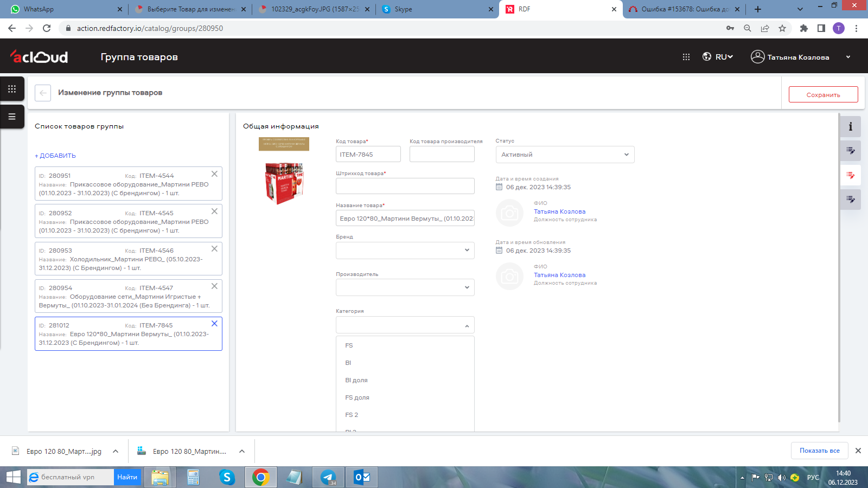Remove item 280952 from group list

tap(214, 211)
